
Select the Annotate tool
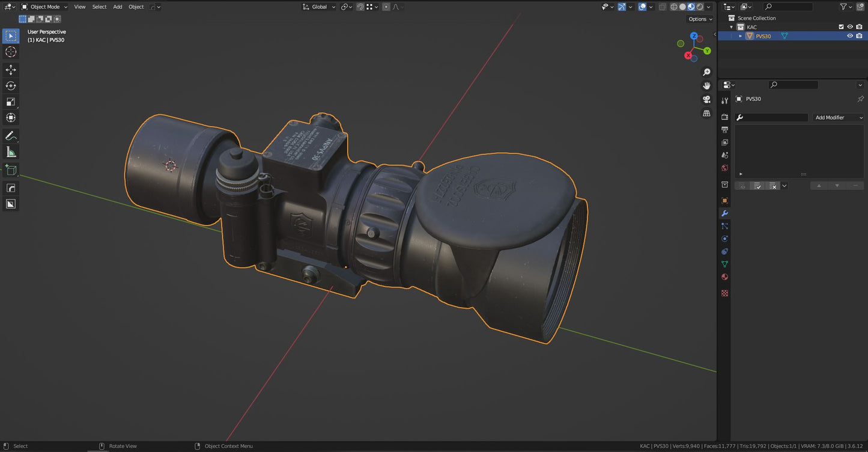point(11,136)
